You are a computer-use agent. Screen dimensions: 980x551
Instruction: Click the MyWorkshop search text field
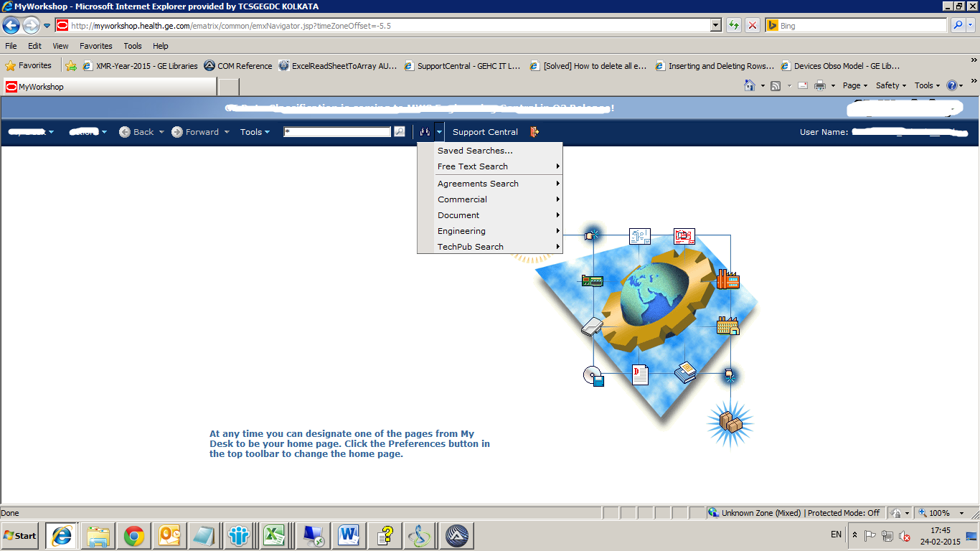[x=337, y=132]
